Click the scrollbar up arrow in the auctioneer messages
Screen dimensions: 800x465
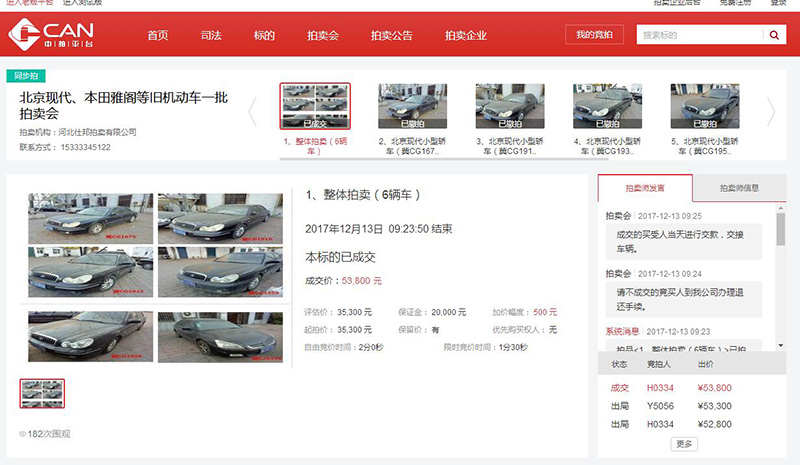click(x=781, y=208)
